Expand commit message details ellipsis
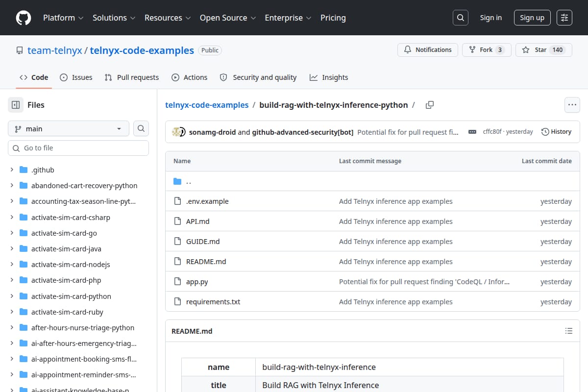The image size is (588, 392). 472,132
